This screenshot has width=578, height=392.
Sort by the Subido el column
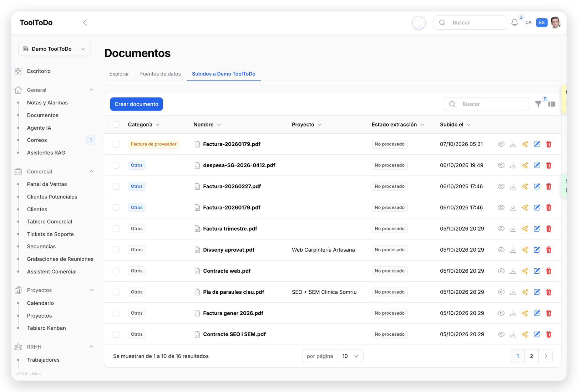tap(455, 124)
